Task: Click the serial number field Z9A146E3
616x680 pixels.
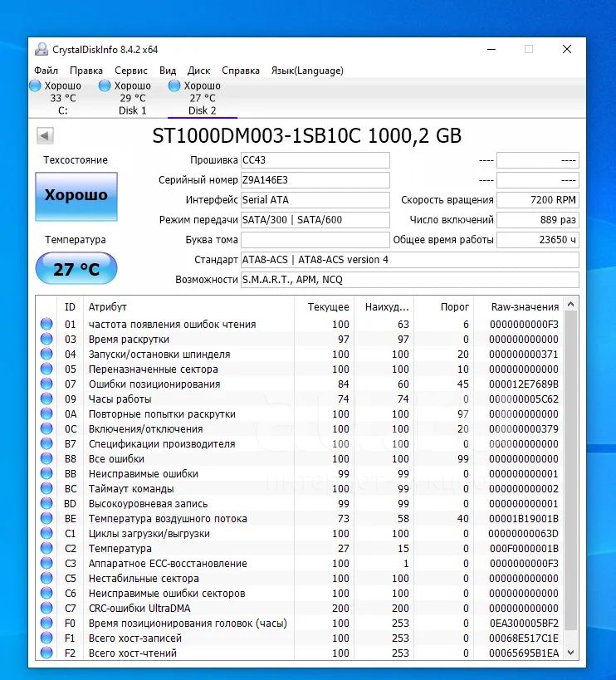Action: tap(315, 180)
